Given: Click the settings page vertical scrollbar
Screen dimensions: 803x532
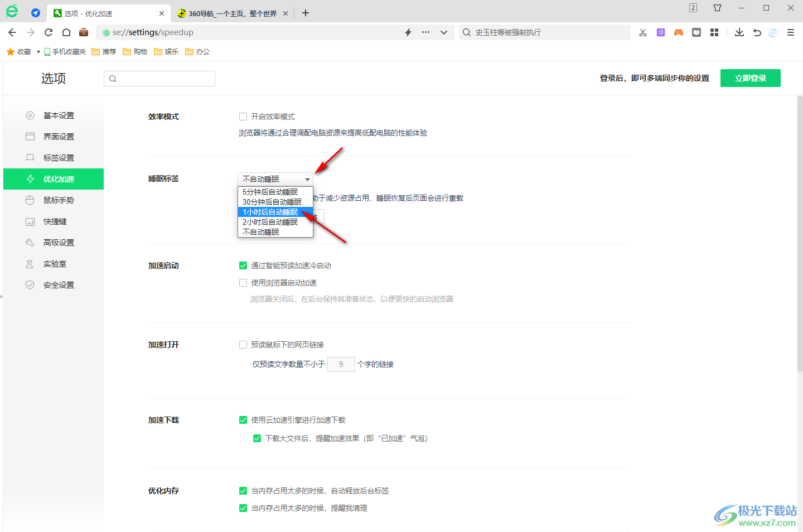Looking at the screenshot, I should [800, 234].
